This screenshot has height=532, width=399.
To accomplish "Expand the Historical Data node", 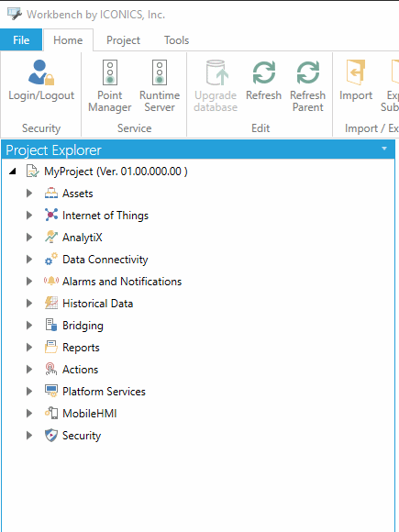I will (29, 304).
